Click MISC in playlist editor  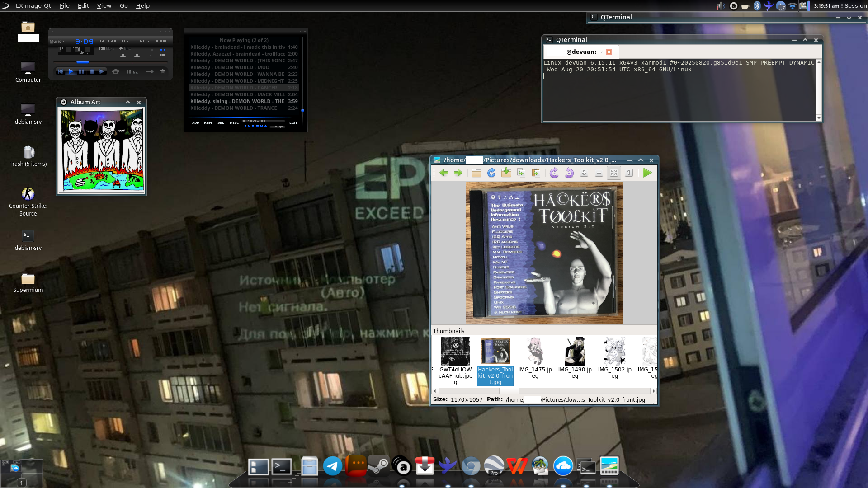click(x=234, y=122)
